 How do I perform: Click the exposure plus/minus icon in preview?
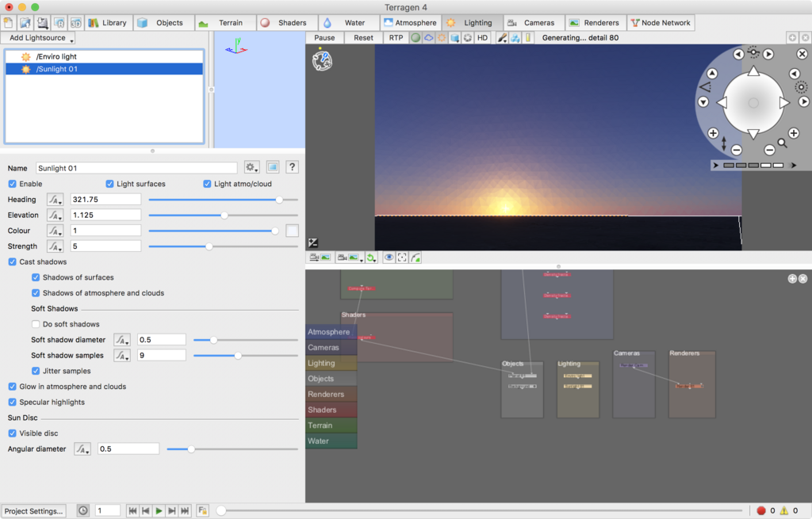pos(312,242)
